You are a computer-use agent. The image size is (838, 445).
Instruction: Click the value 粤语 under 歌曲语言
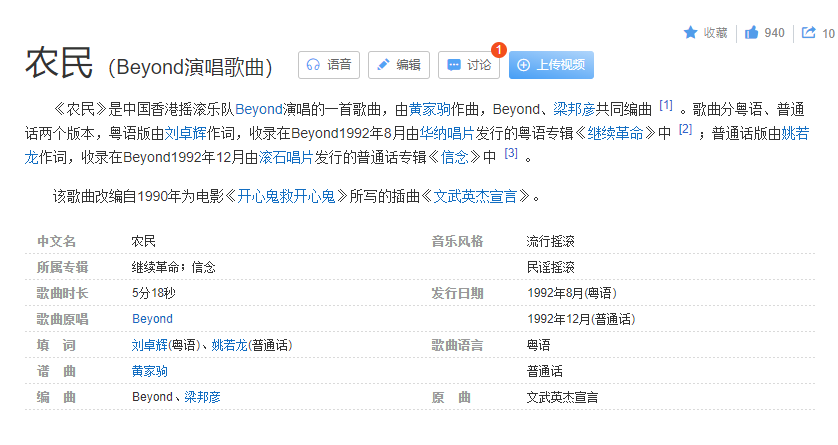click(538, 345)
